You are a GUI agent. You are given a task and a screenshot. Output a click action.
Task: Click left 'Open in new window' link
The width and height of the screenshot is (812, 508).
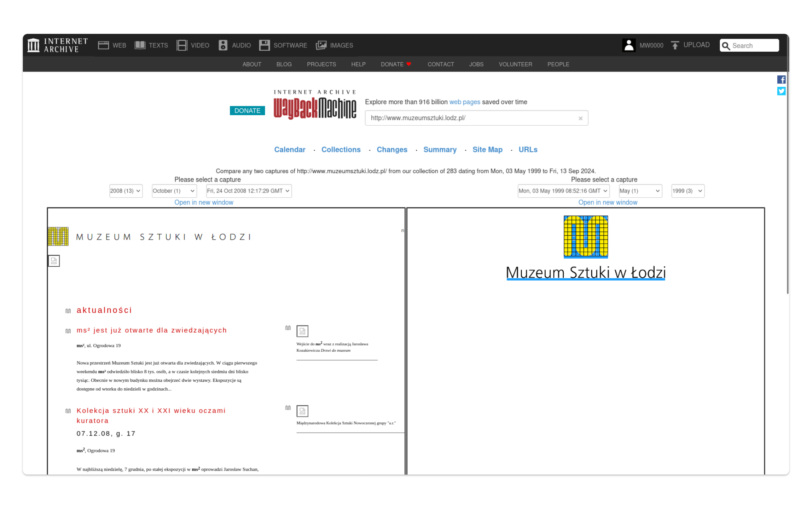click(x=204, y=202)
